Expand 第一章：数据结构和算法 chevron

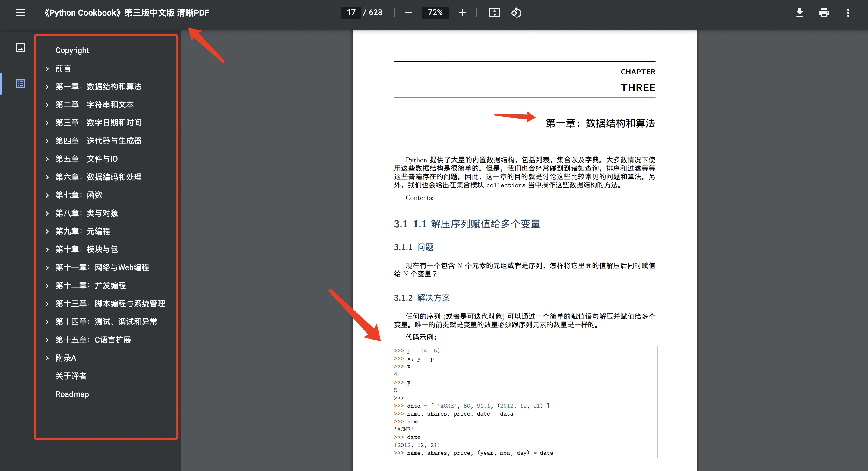click(47, 87)
